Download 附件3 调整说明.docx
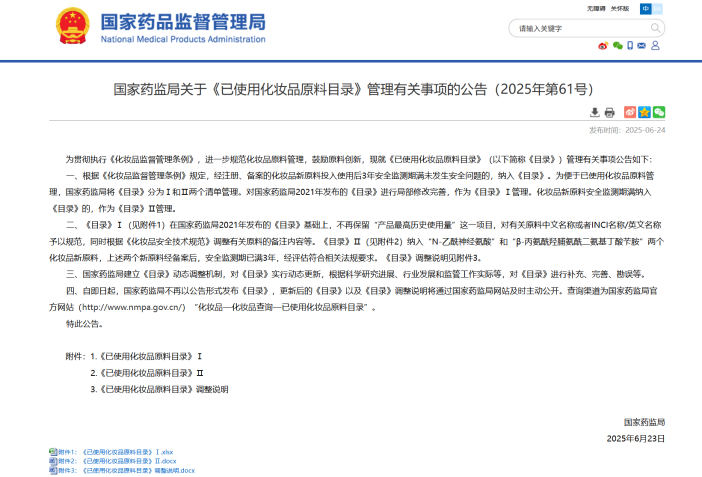 127,471
